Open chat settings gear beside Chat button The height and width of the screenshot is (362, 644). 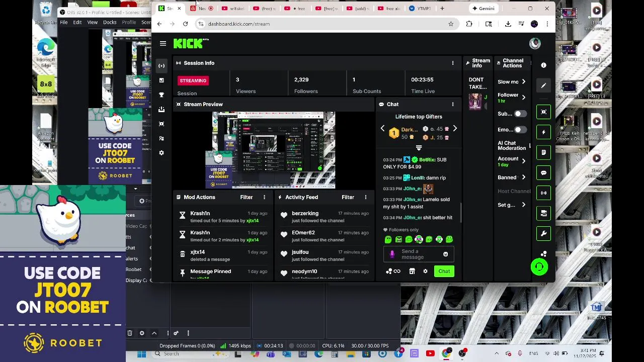coord(425,271)
